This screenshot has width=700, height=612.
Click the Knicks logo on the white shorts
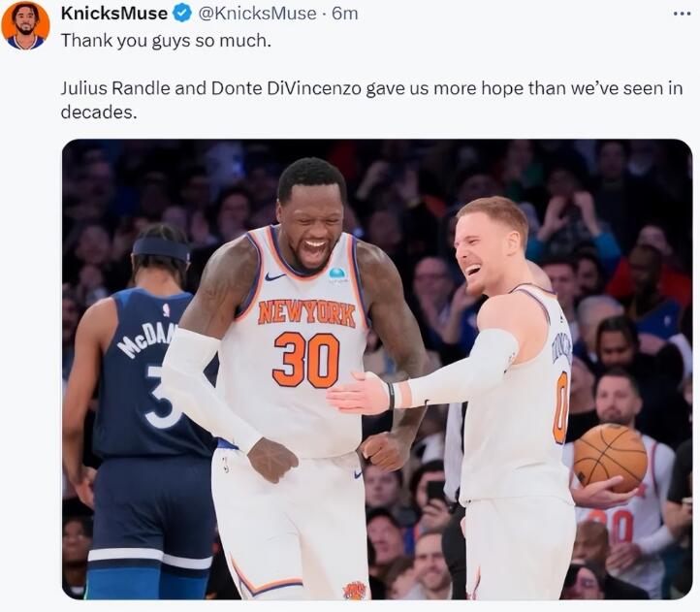[x=355, y=590]
